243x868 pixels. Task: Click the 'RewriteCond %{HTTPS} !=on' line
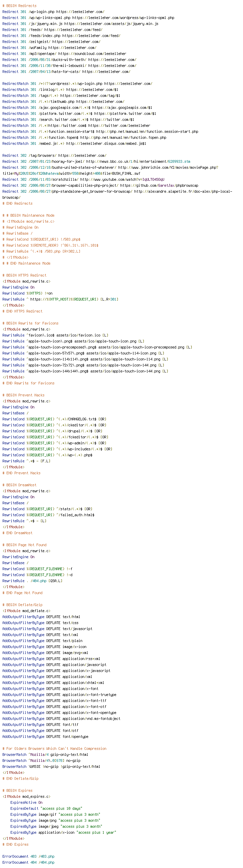[27, 294]
